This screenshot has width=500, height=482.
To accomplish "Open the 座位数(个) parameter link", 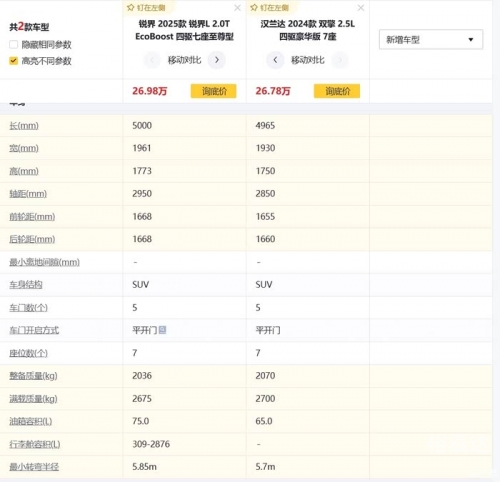I will pos(28,353).
